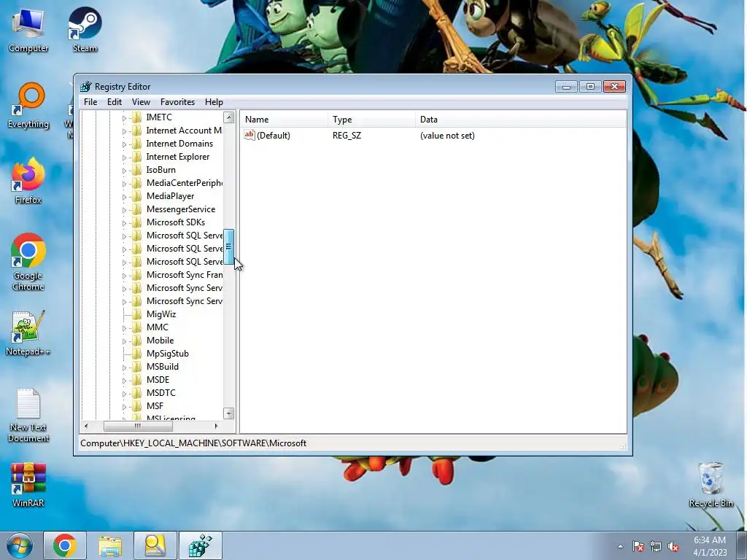Sort by the Type column header
747x560 pixels.
coord(371,120)
